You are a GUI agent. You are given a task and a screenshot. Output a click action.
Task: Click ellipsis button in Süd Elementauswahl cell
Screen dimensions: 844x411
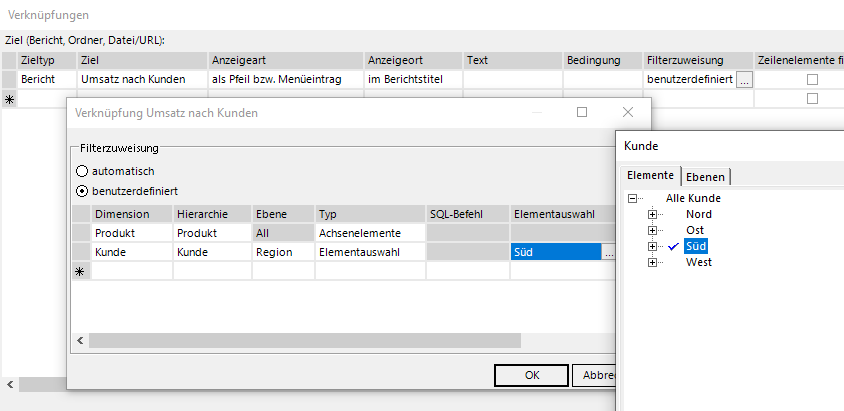pos(608,252)
